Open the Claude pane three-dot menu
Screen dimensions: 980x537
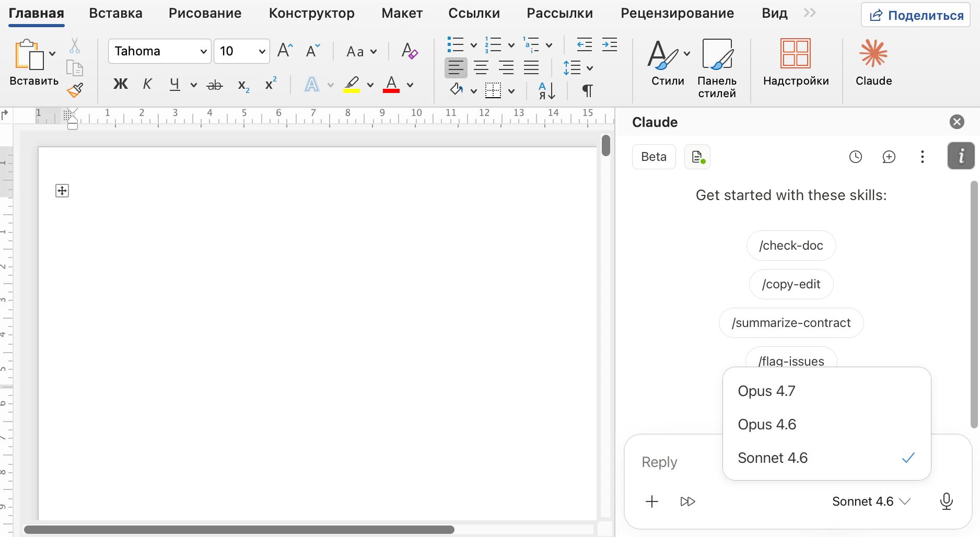(x=923, y=157)
